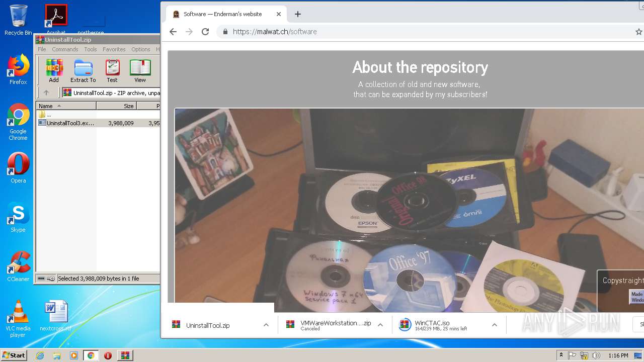Click the malwat.ch/software address bar
The width and height of the screenshot is (644, 362).
[x=275, y=32]
